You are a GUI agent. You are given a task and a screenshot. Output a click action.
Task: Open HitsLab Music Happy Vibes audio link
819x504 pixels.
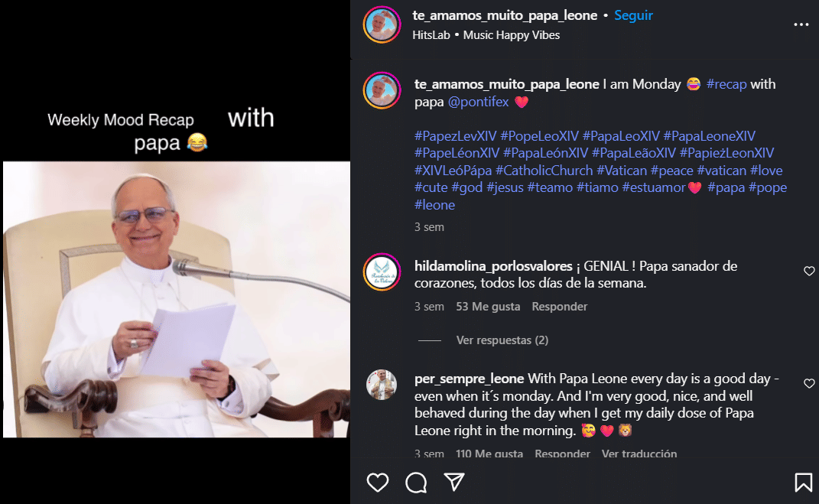[486, 35]
